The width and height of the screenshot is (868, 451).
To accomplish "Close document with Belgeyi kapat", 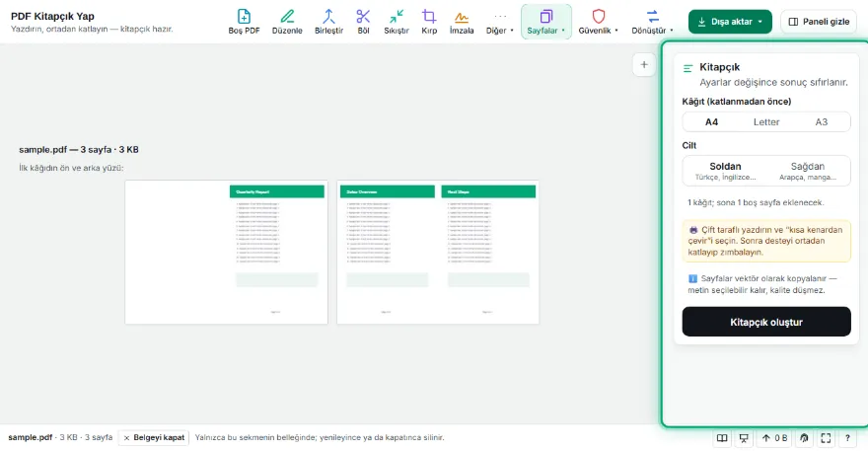I will pyautogui.click(x=153, y=438).
